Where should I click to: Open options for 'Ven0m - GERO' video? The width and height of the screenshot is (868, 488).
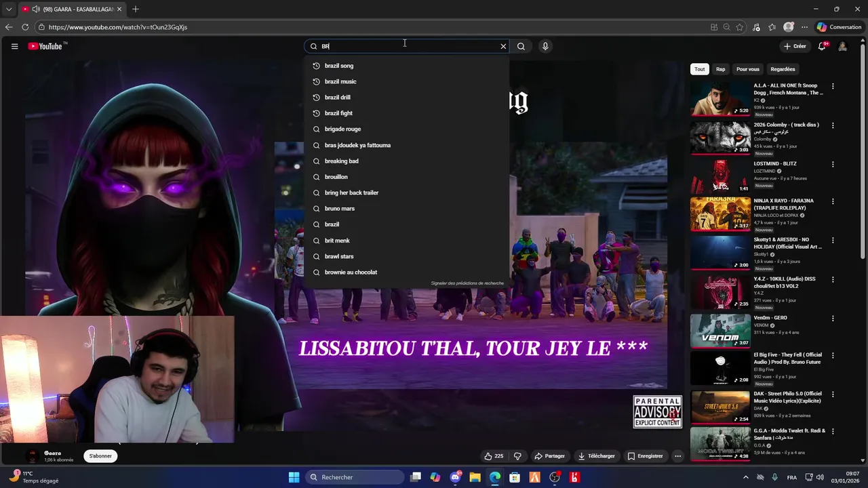tap(833, 318)
